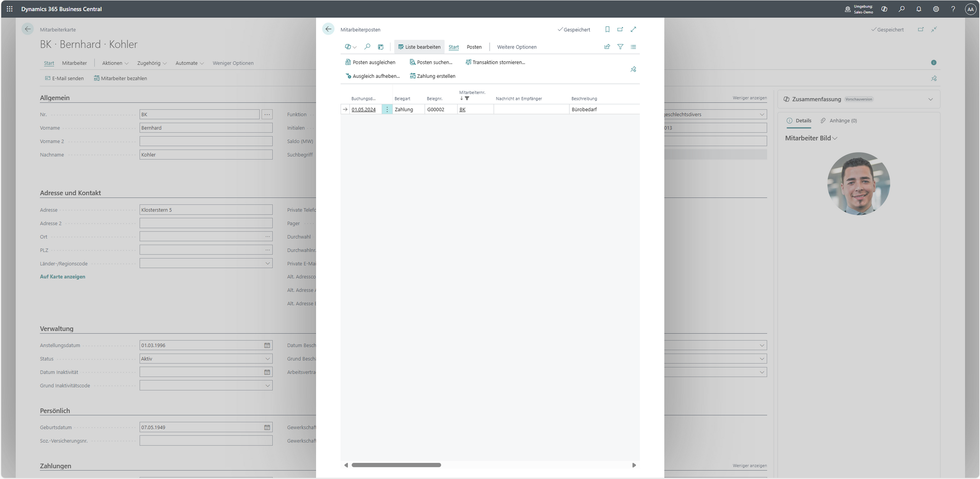This screenshot has width=980, height=479.
Task: Open the 01.05.2024 posting date link
Action: pyautogui.click(x=364, y=110)
